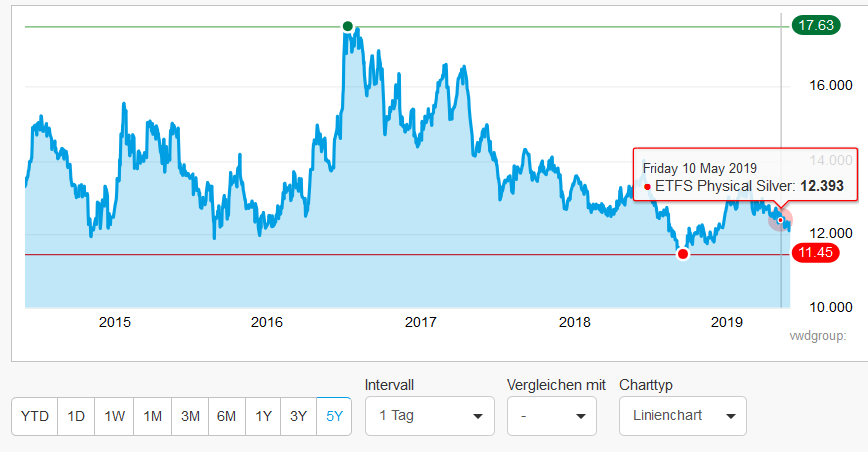
Task: Select the 1W time range
Action: pos(114,417)
